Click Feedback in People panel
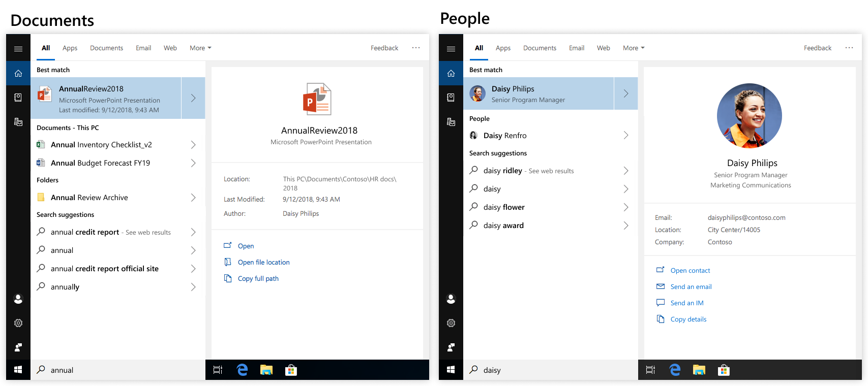Image resolution: width=868 pixels, height=386 pixels. pos(818,48)
